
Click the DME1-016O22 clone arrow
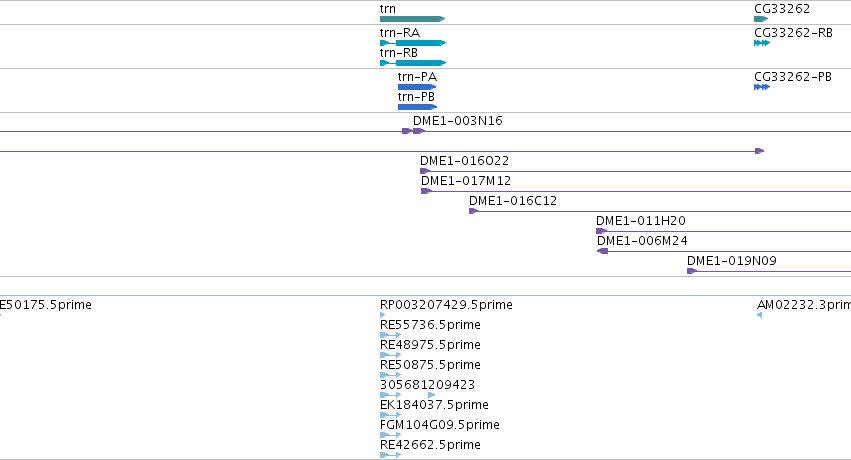point(425,171)
